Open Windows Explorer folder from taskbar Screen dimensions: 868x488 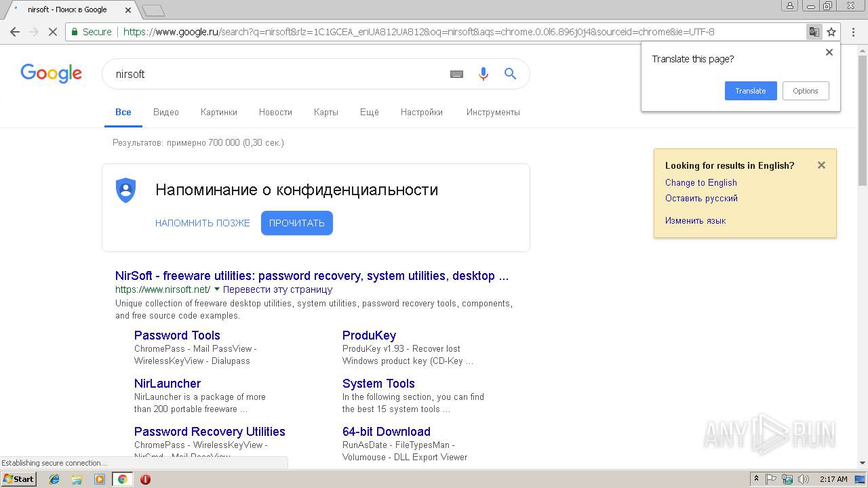point(77,479)
